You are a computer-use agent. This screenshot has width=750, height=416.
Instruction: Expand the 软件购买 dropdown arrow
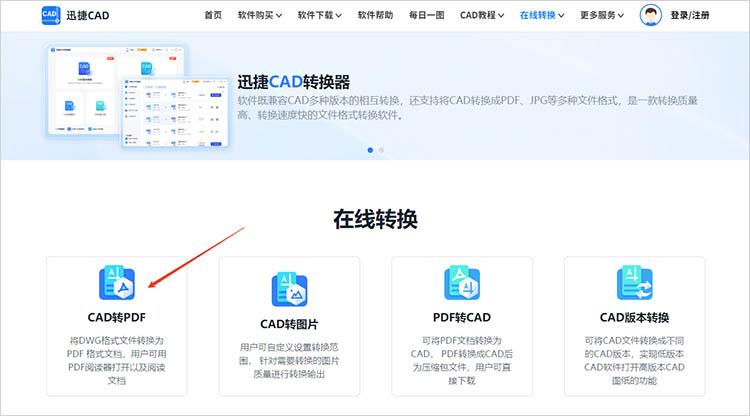(x=279, y=16)
